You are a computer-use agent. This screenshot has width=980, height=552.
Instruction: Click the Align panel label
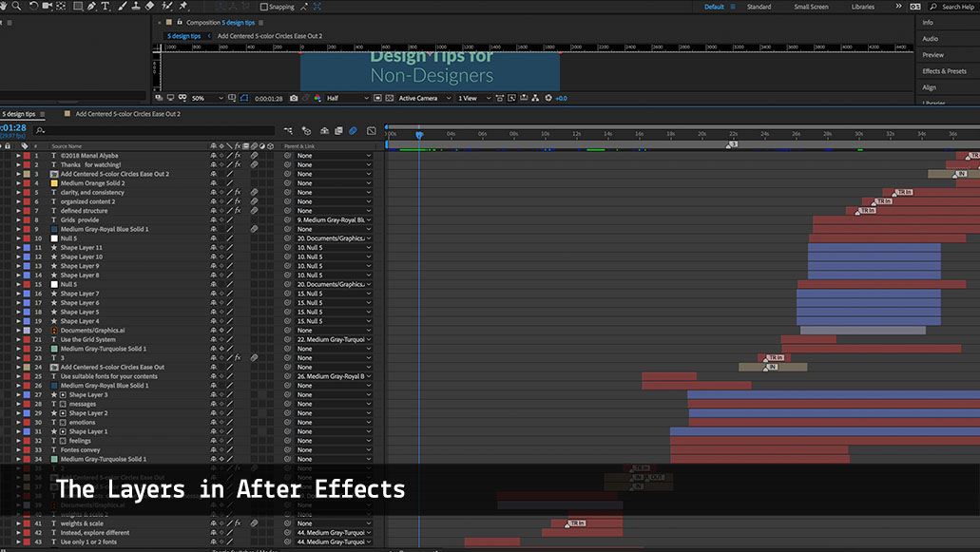pyautogui.click(x=929, y=87)
